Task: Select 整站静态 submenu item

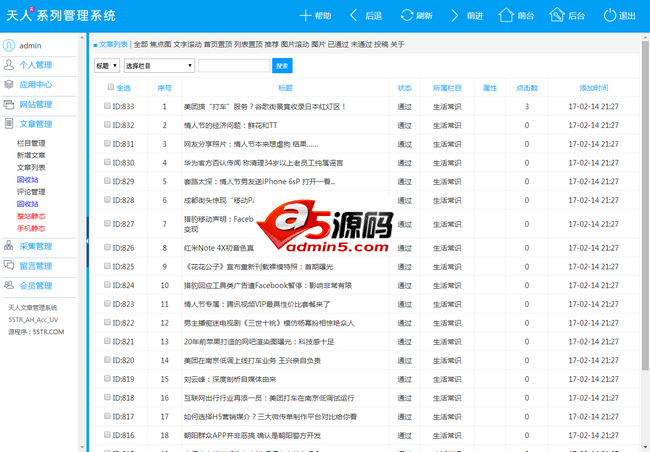Action: 31,216
